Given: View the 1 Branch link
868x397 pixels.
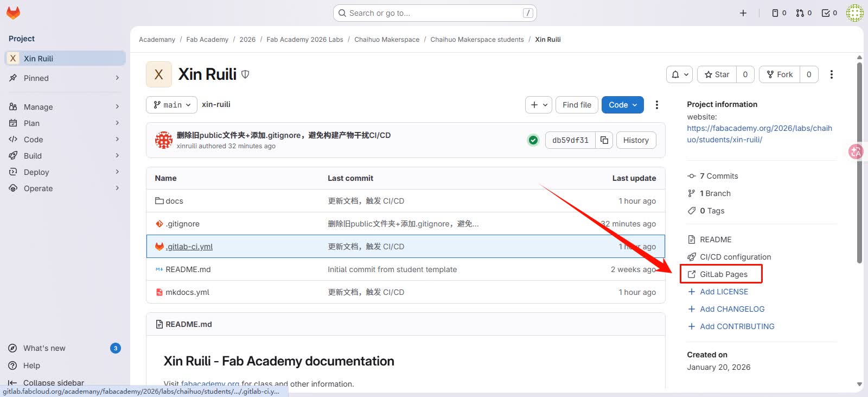Looking at the screenshot, I should pos(715,193).
